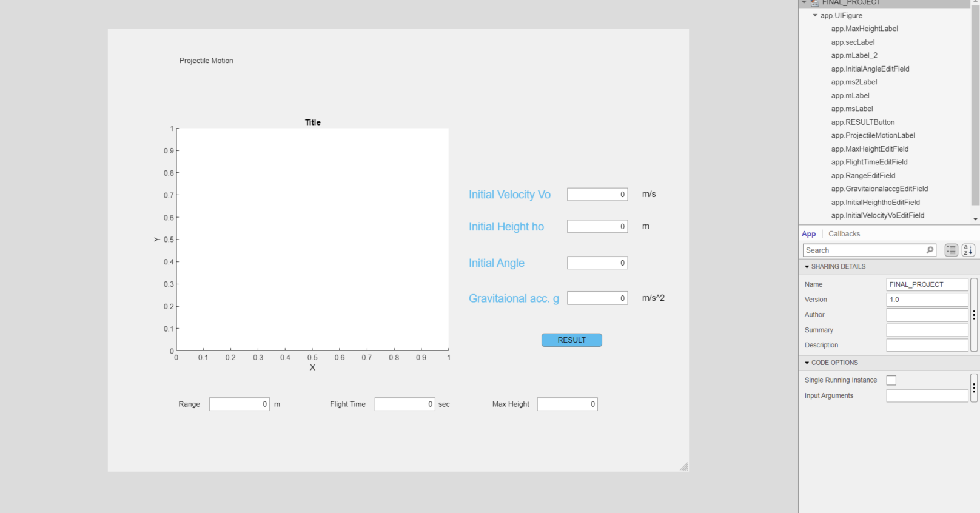Click the Flight Time output field
The image size is (980, 513).
405,404
